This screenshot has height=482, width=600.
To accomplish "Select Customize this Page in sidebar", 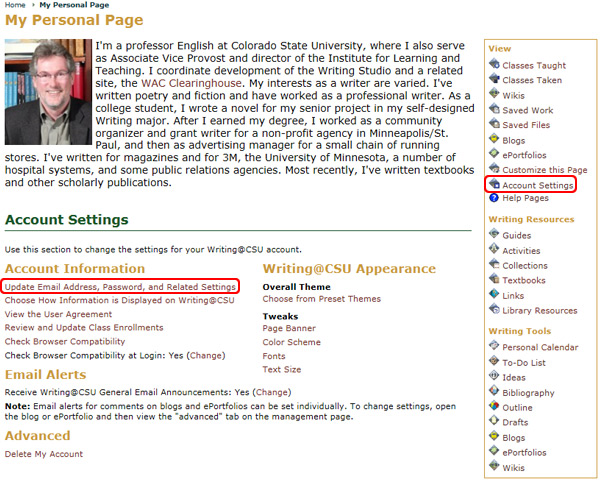I will [544, 170].
